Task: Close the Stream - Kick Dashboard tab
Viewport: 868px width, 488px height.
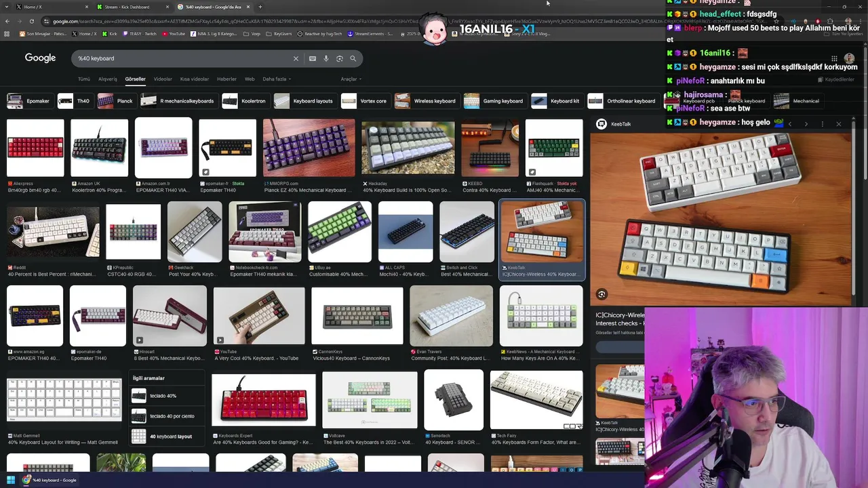Action: [167, 7]
